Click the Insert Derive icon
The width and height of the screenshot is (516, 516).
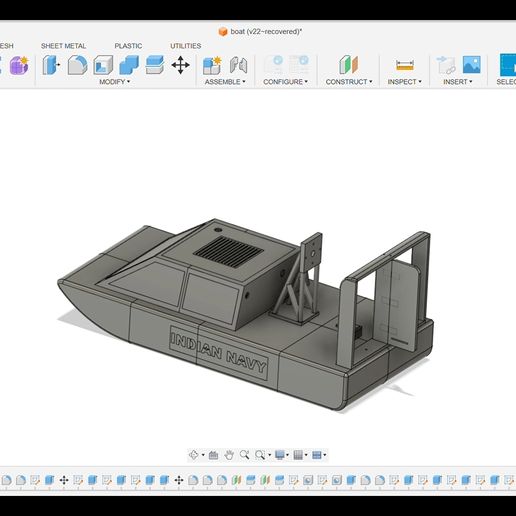point(446,65)
